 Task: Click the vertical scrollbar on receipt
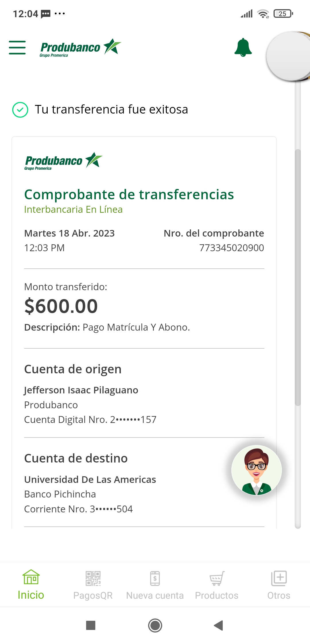click(298, 277)
